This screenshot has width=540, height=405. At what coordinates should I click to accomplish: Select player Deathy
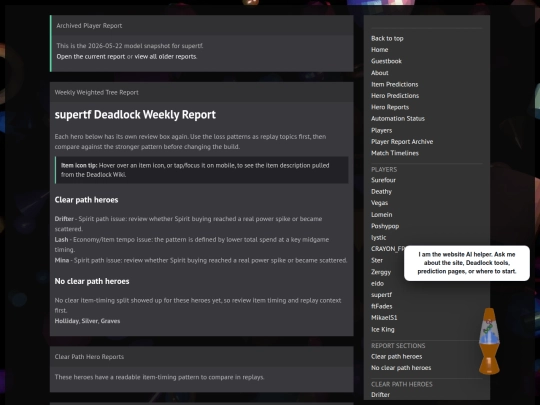point(381,191)
